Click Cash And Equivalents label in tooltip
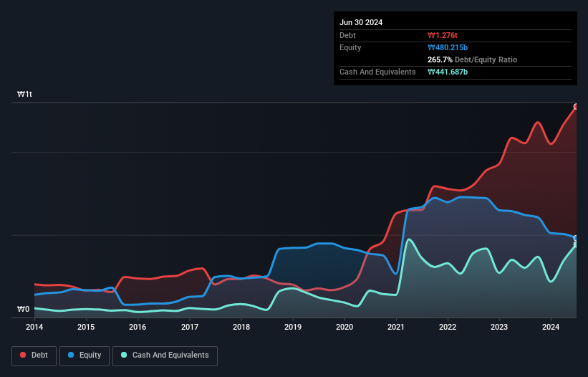The image size is (588, 377). [x=377, y=72]
